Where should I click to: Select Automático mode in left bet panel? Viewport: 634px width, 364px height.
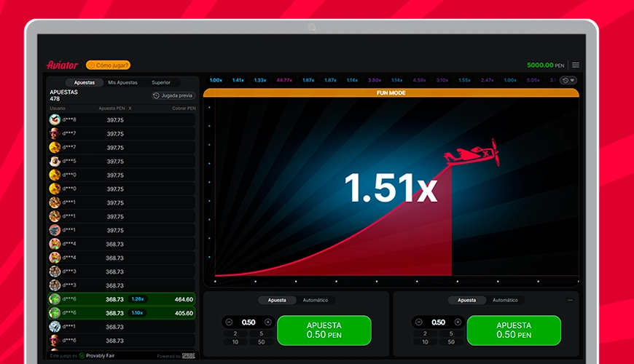(316, 300)
